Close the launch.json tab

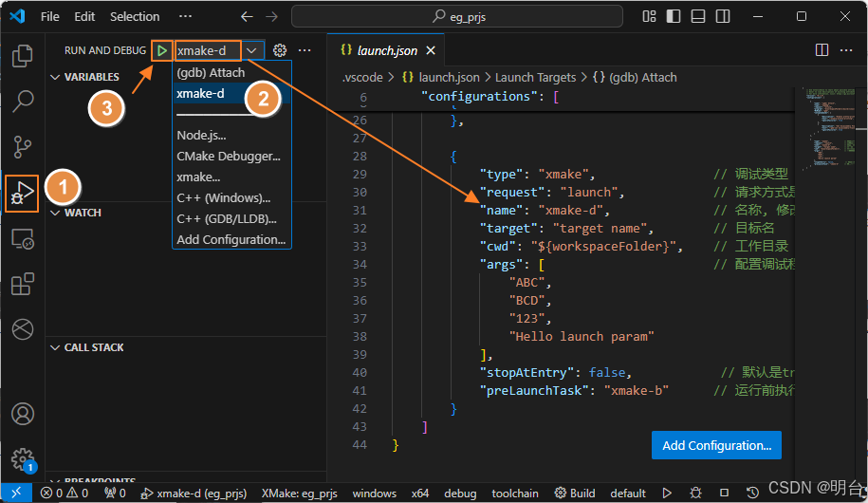pyautogui.click(x=431, y=50)
